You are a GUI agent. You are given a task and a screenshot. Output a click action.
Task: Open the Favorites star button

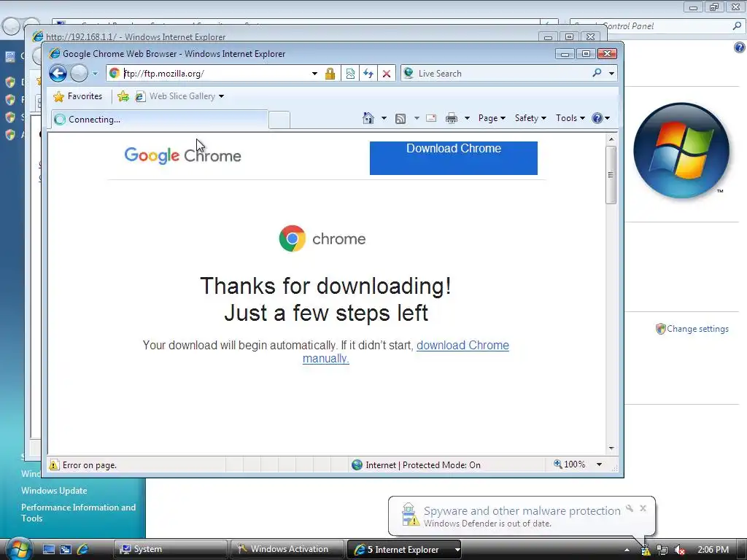pos(77,96)
